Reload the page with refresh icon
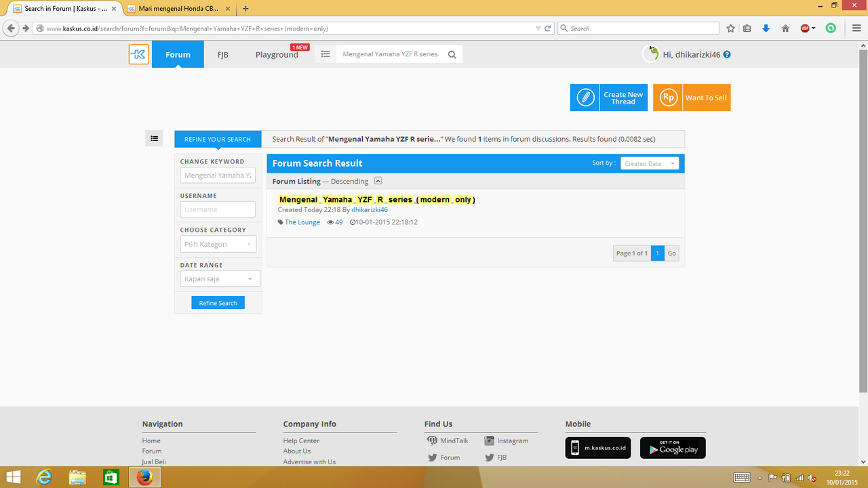Screen dimensions: 868x488 click(548, 28)
